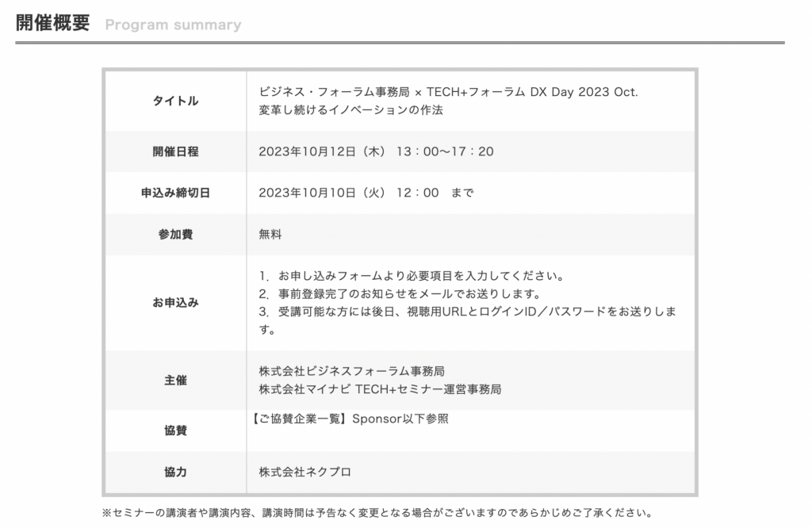Click the DX Day 2023 Oct. title line
This screenshot has width=812, height=528.
coord(448,92)
